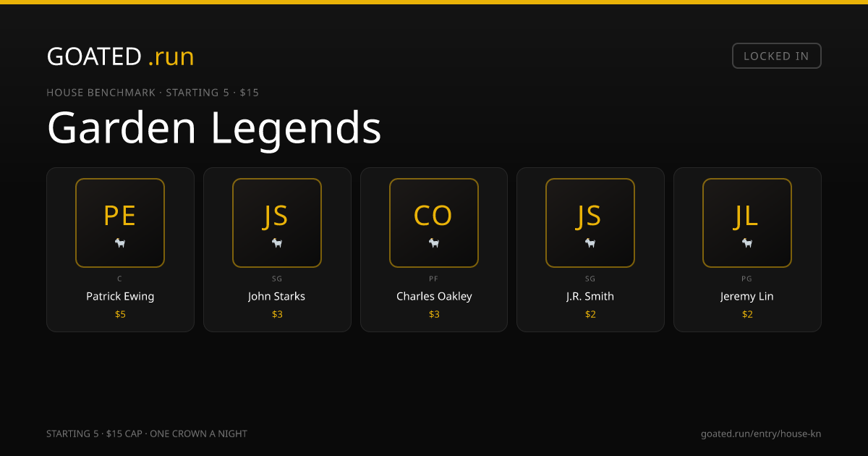This screenshot has height=456, width=868.
Task: Click the House Benchmark subtitle text
Action: coord(153,93)
